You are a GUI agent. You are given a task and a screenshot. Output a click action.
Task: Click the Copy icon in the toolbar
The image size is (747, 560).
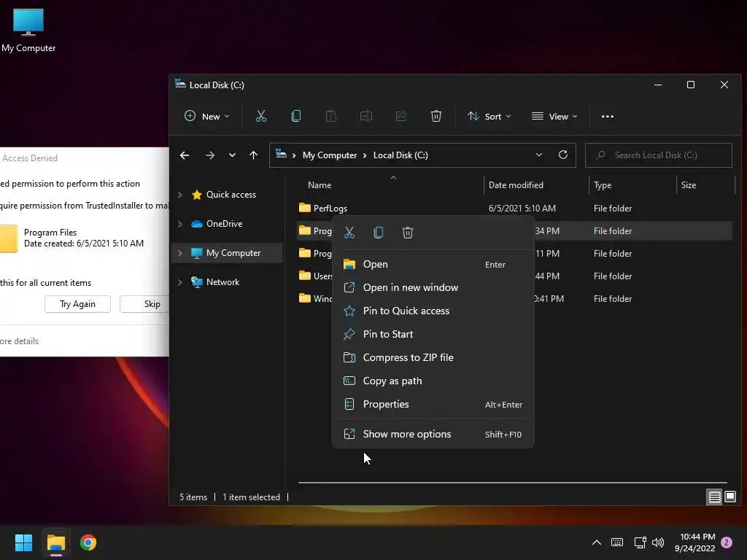(296, 116)
